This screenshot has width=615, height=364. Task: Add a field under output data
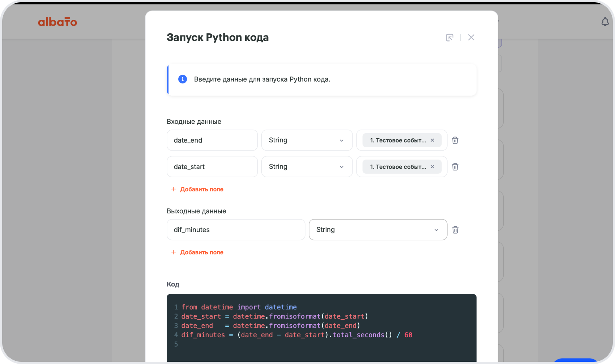[x=197, y=252]
